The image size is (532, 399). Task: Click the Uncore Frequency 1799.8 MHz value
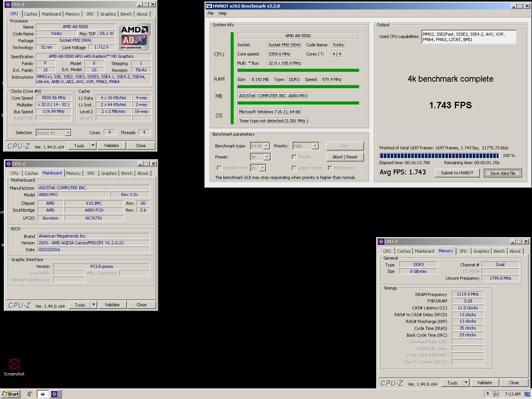click(x=500, y=278)
